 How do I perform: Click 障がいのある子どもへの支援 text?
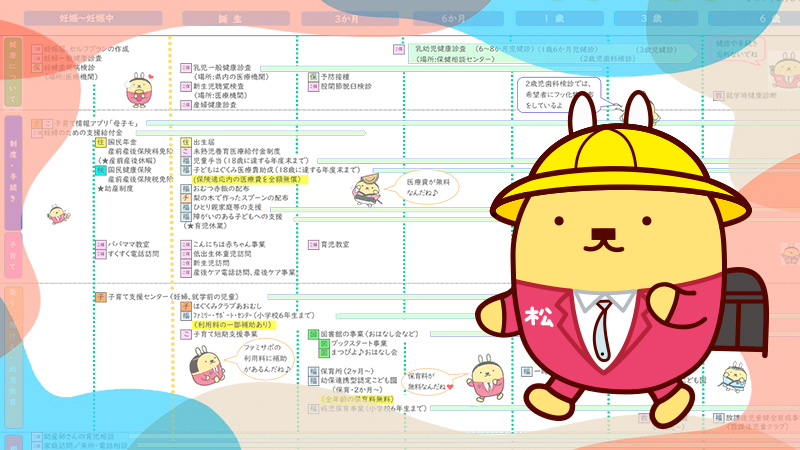[x=238, y=216]
